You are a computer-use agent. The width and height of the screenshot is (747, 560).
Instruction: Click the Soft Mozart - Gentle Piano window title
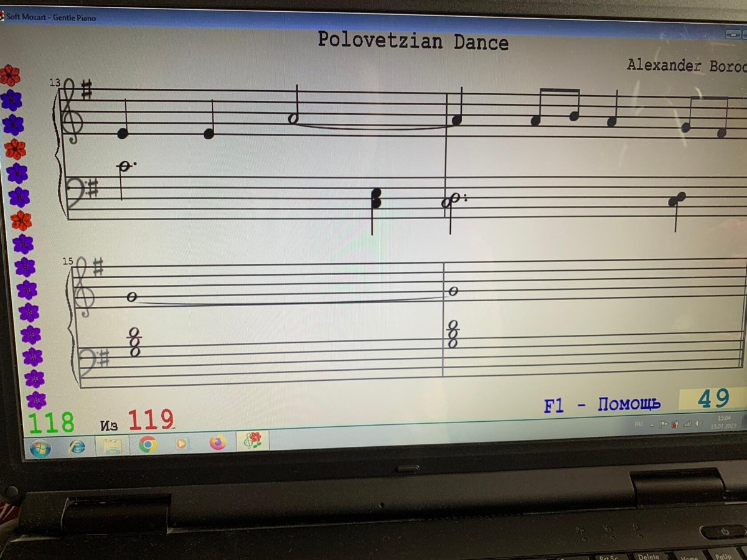(51, 17)
